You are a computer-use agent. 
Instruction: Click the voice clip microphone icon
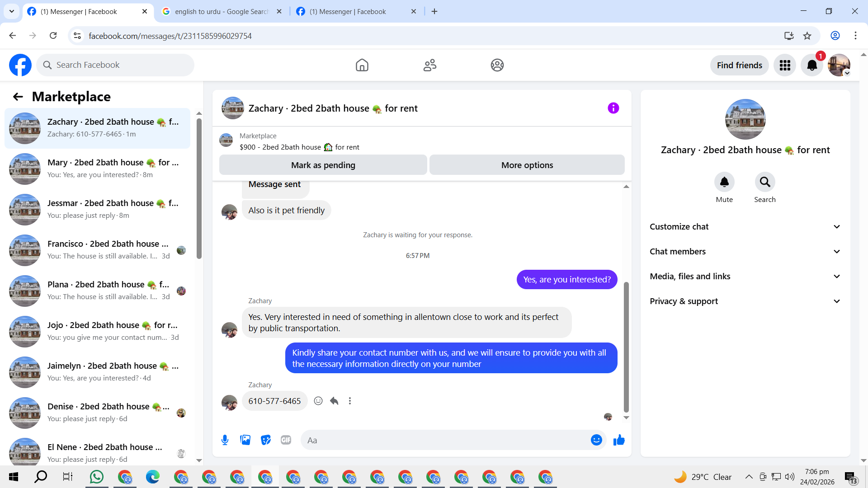225,440
